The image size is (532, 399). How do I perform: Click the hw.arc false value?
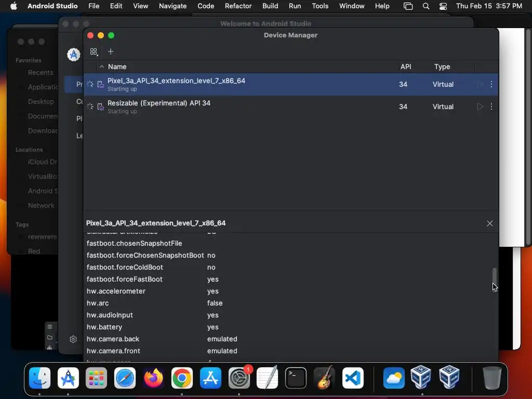(215, 303)
